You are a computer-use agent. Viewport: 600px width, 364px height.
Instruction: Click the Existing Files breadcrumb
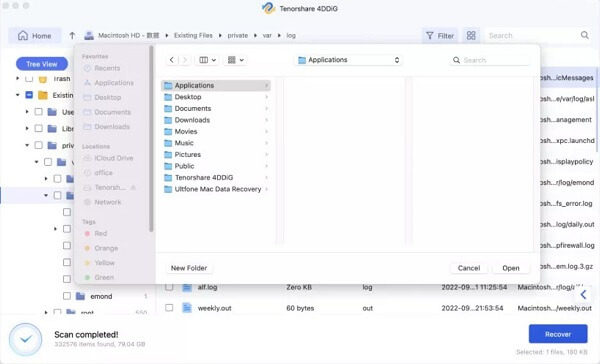[x=193, y=35]
